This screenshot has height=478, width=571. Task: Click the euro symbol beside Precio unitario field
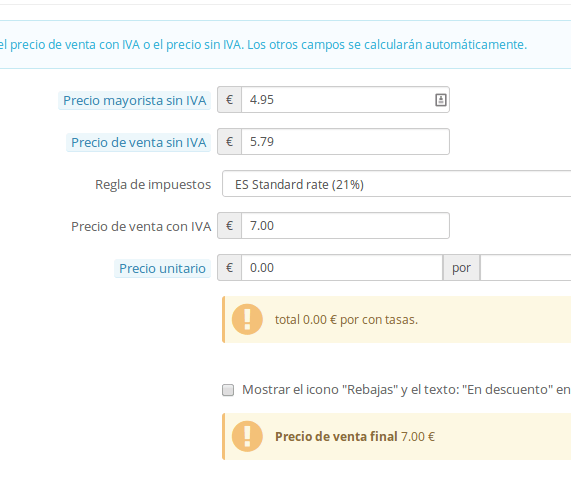229,268
